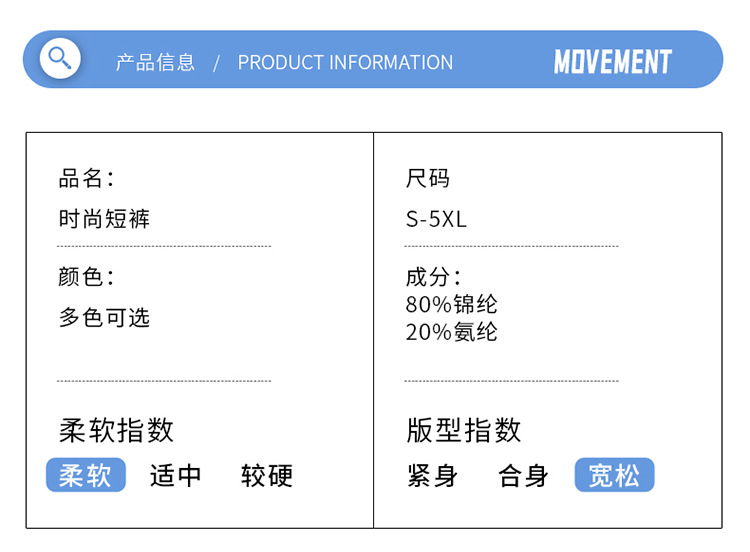Image resolution: width=750 pixels, height=552 pixels.
Task: Click the 版型指数 section heading
Action: [464, 430]
